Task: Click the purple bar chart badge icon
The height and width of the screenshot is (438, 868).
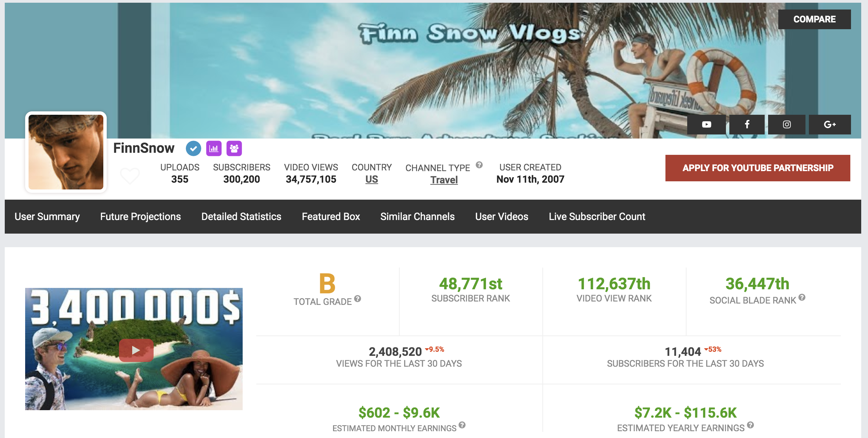Action: click(x=214, y=148)
